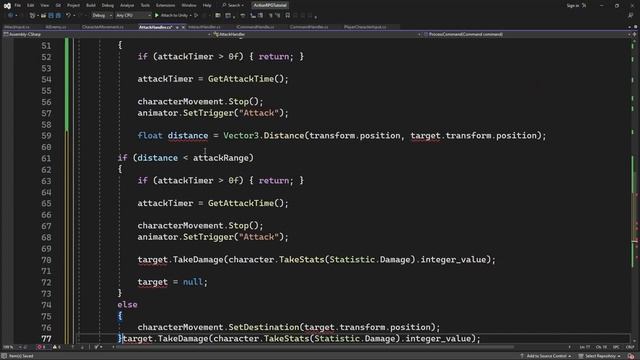Click the Save All toolbar icon
The width and height of the screenshot is (640, 360).
click(58, 16)
